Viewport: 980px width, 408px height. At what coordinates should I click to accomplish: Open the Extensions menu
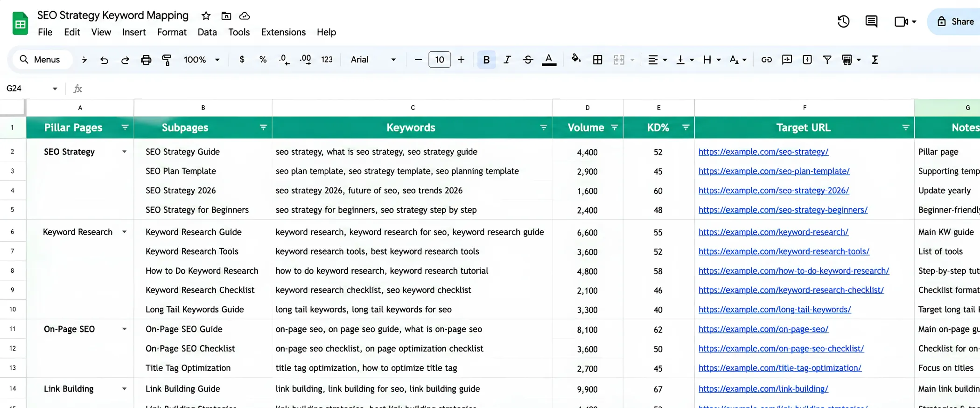tap(283, 32)
